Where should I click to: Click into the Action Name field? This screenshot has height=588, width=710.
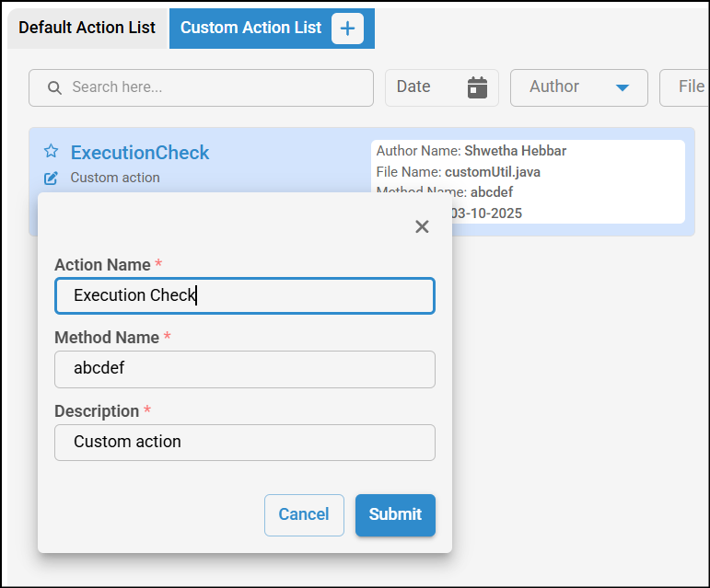coord(244,295)
